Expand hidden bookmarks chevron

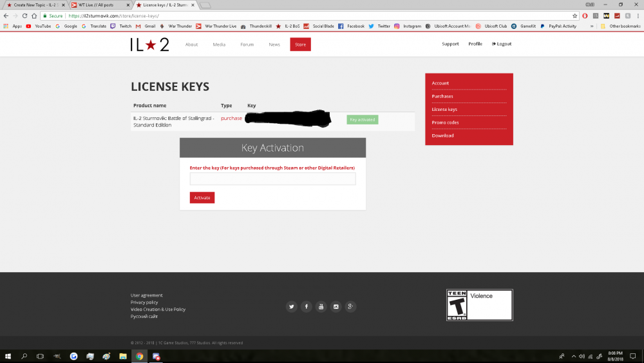pos(592,26)
